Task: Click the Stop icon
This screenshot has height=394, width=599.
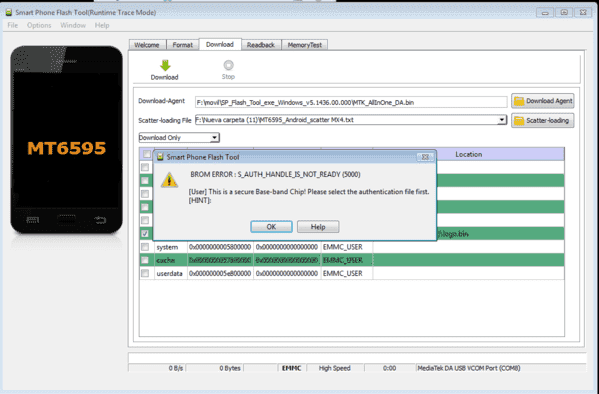Action: [x=228, y=65]
